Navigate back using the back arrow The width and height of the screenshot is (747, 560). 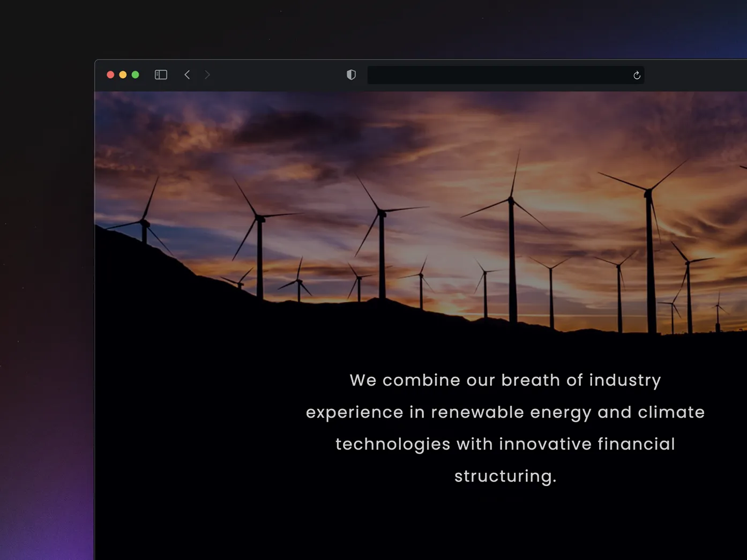tap(187, 74)
